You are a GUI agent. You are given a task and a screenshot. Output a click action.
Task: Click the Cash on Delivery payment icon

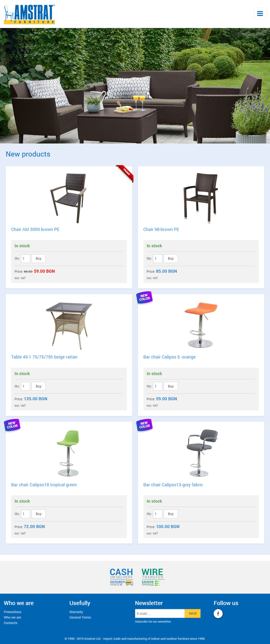point(121,577)
